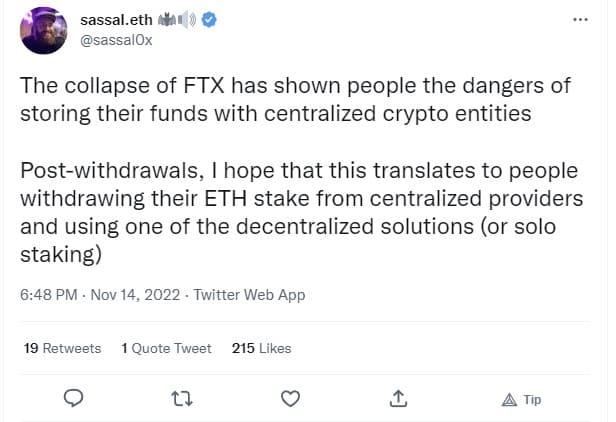Image resolution: width=616 pixels, height=422 pixels.
Task: Retweet this tweet using the arrows icon
Action: [181, 399]
